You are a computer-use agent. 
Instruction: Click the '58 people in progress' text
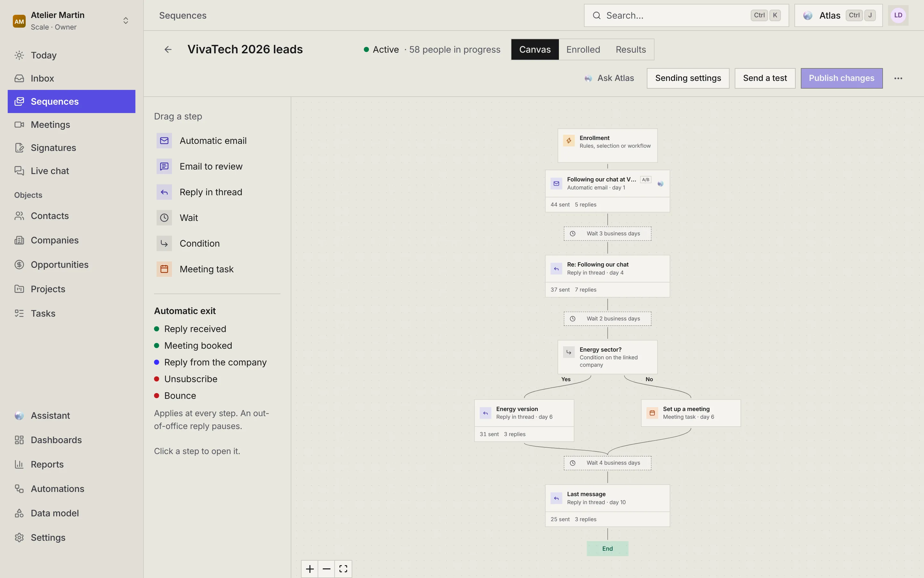click(454, 49)
